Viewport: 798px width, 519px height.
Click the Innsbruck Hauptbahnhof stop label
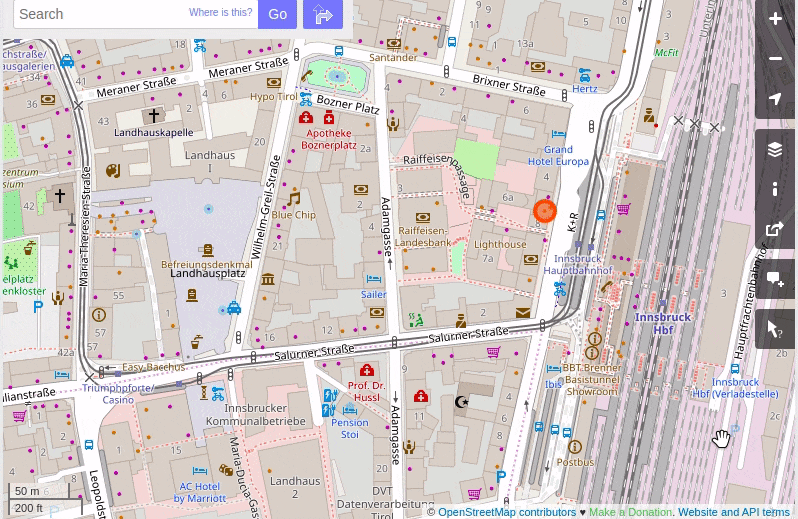tap(578, 265)
